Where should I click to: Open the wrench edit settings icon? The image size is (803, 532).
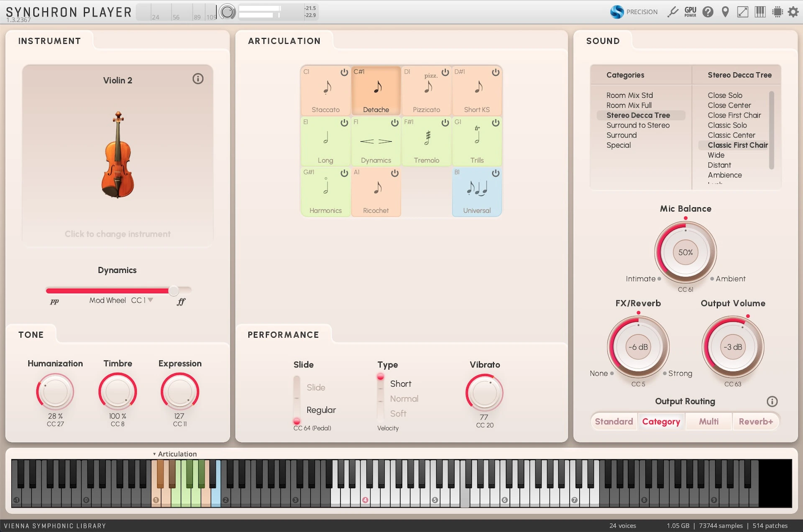673,12
